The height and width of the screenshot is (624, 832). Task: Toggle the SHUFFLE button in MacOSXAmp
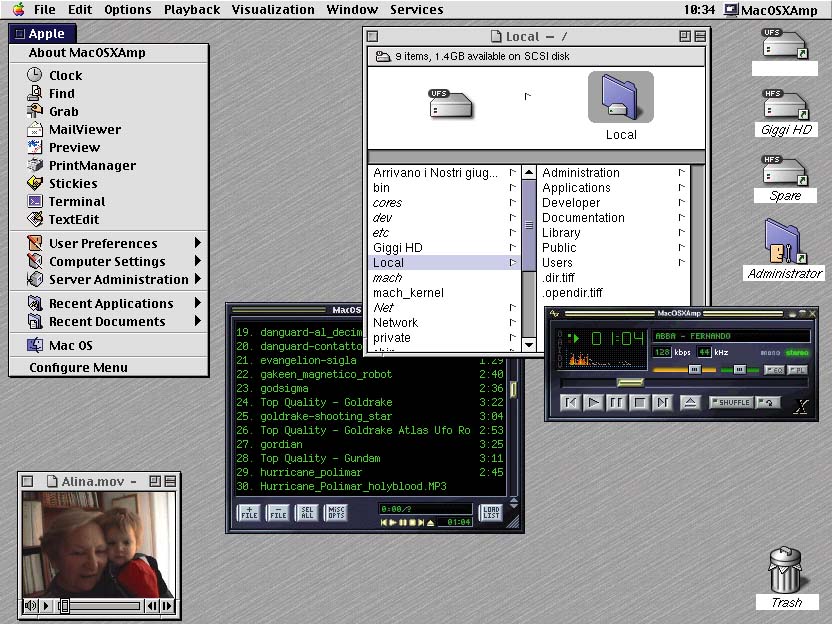coord(731,403)
